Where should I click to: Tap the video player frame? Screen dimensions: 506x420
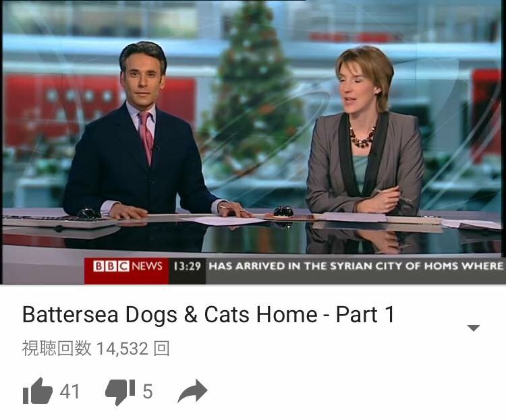(253, 142)
